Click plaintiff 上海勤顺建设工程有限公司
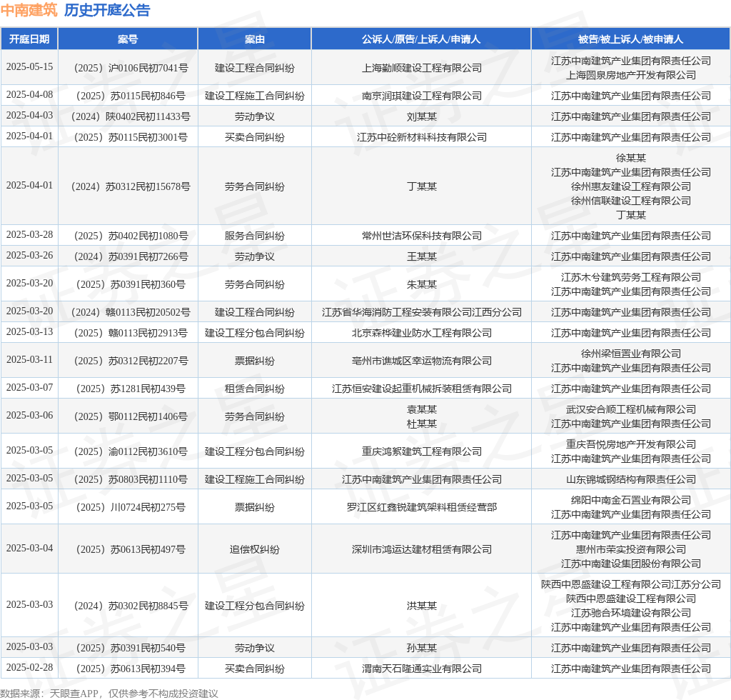 [x=421, y=68]
